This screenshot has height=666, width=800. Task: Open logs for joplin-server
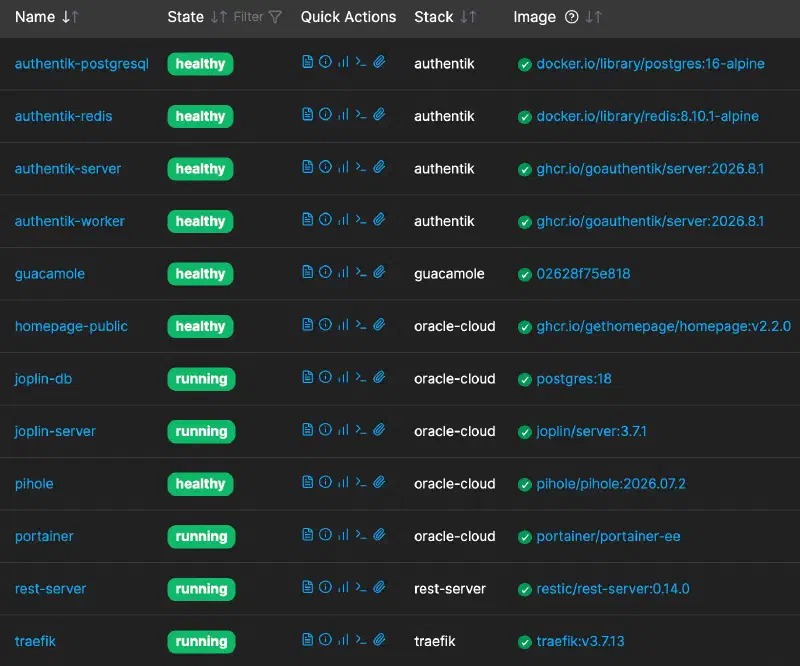pyautogui.click(x=307, y=430)
